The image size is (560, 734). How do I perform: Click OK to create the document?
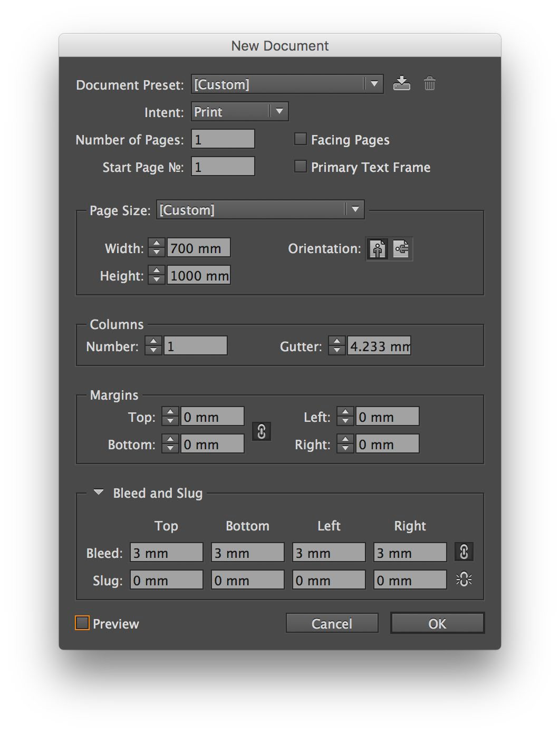click(x=437, y=623)
